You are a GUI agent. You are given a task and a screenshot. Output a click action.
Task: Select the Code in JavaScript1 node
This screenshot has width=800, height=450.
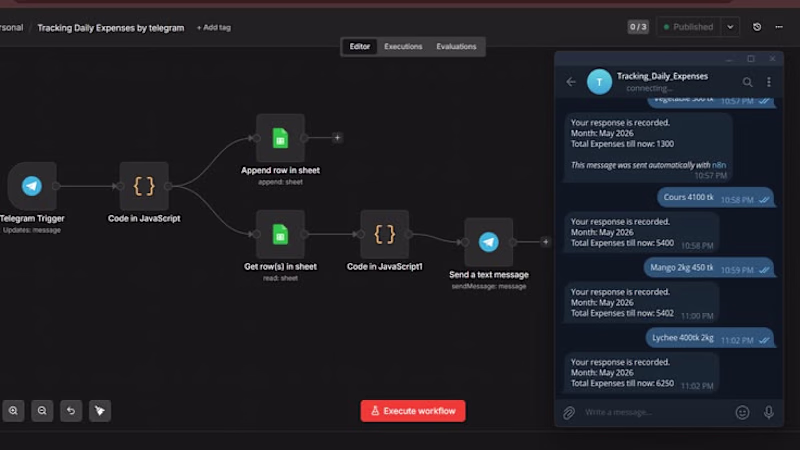[385, 234]
